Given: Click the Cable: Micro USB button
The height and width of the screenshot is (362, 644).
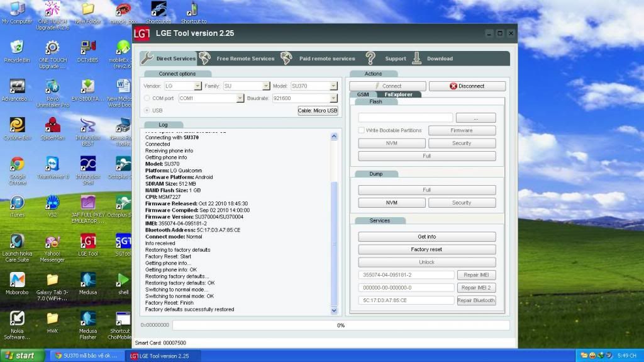Looking at the screenshot, I should 318,111.
